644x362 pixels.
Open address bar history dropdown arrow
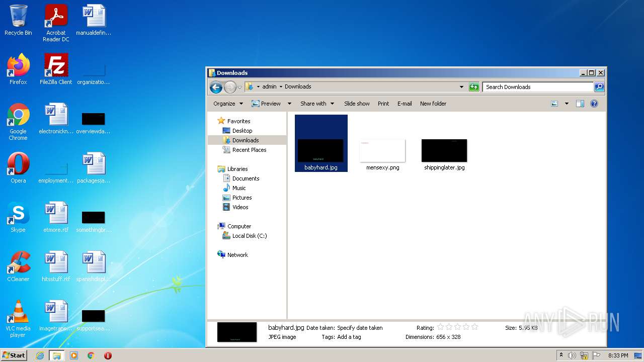461,87
